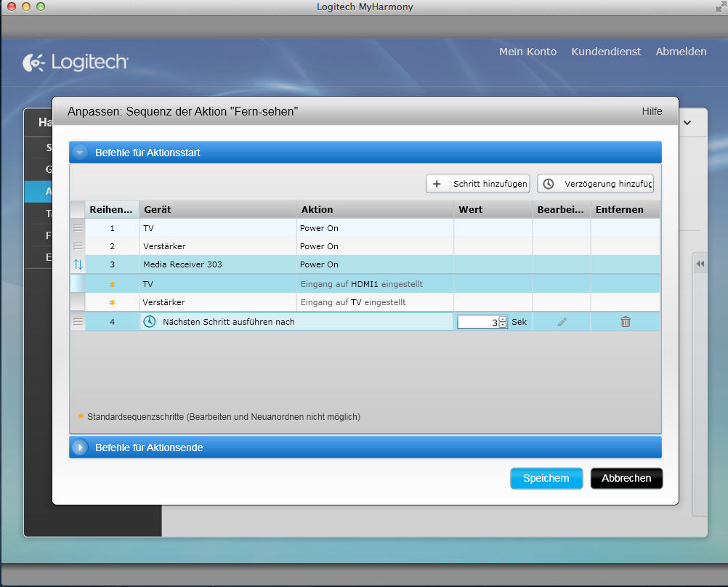This screenshot has width=728, height=587.
Task: Increase the delay seconds with the up stepper
Action: pyautogui.click(x=503, y=319)
